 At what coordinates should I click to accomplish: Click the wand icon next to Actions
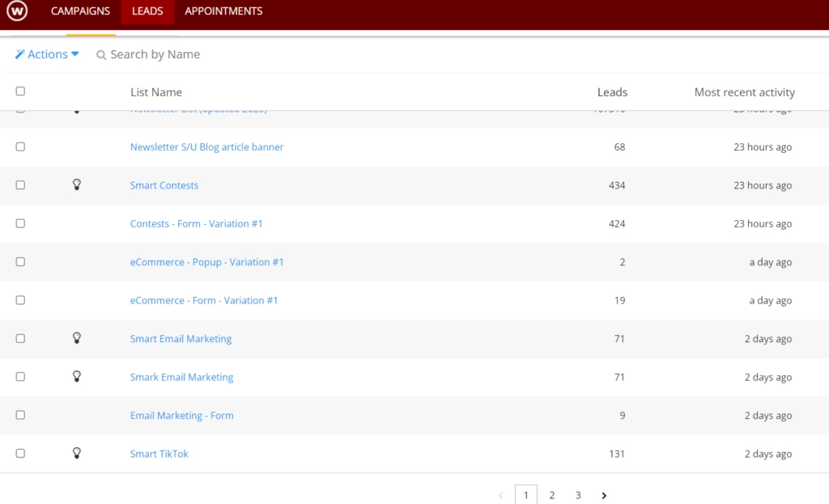[19, 54]
